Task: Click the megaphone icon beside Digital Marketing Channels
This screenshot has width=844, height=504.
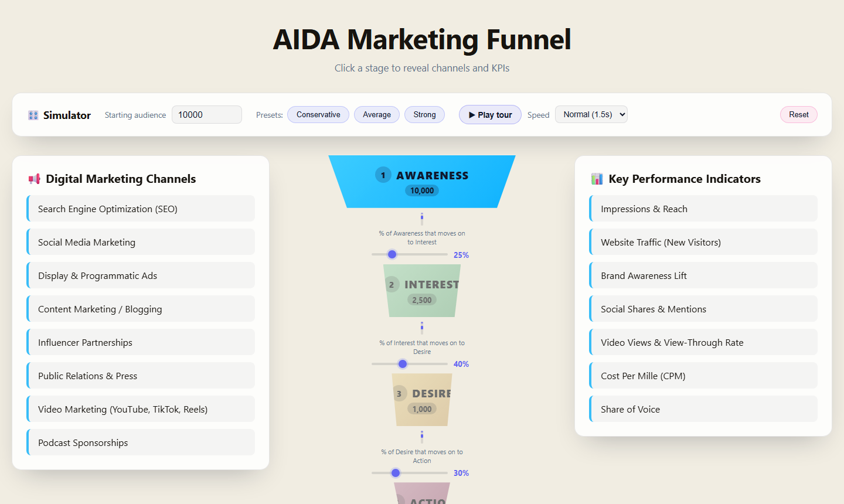Action: pyautogui.click(x=35, y=179)
